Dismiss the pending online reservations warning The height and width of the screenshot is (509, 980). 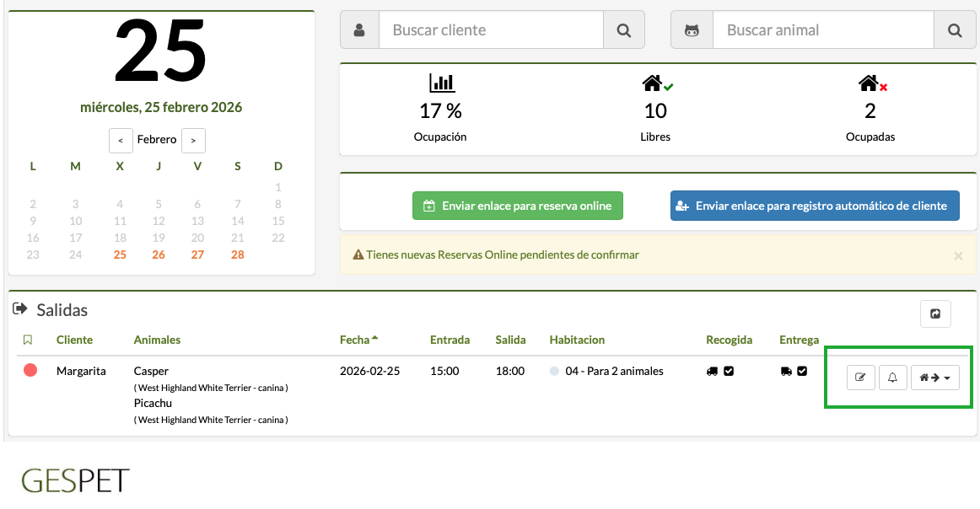[958, 256]
